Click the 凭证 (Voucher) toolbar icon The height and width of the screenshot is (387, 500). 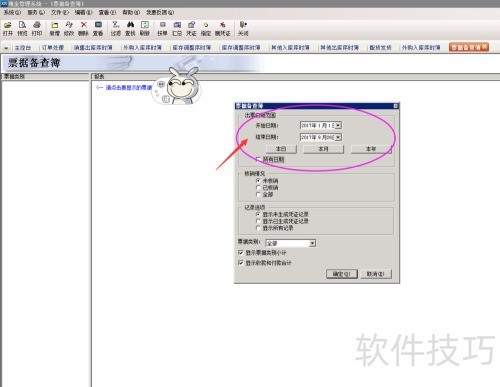(191, 25)
